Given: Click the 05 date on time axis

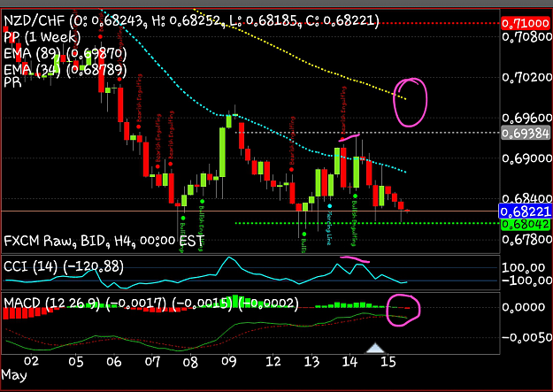Looking at the screenshot, I should point(76,361).
